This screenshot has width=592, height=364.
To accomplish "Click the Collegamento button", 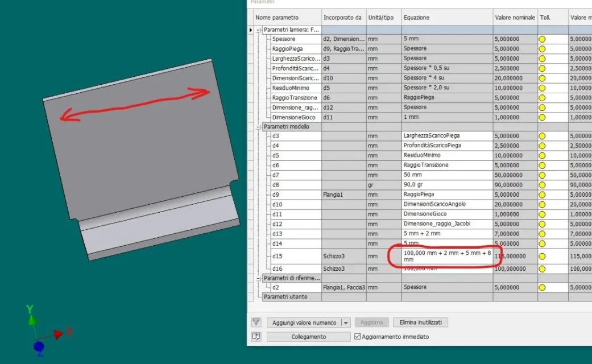I will pos(308,337).
